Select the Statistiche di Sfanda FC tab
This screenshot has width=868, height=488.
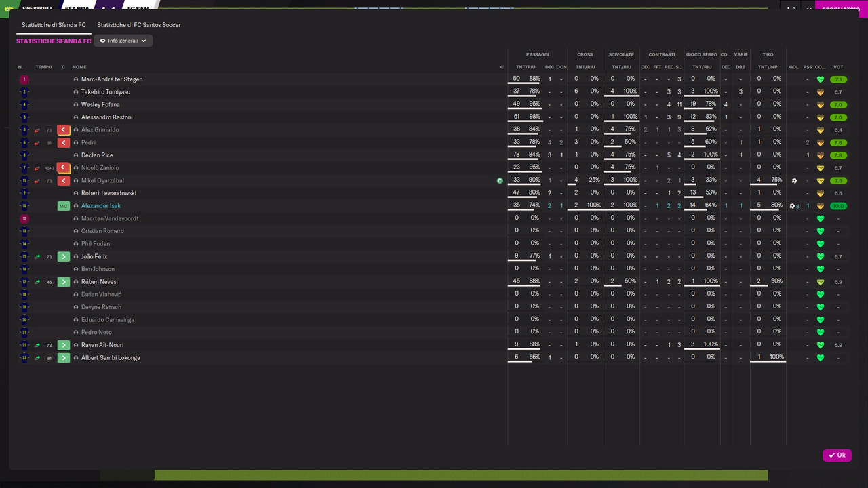[x=54, y=25]
